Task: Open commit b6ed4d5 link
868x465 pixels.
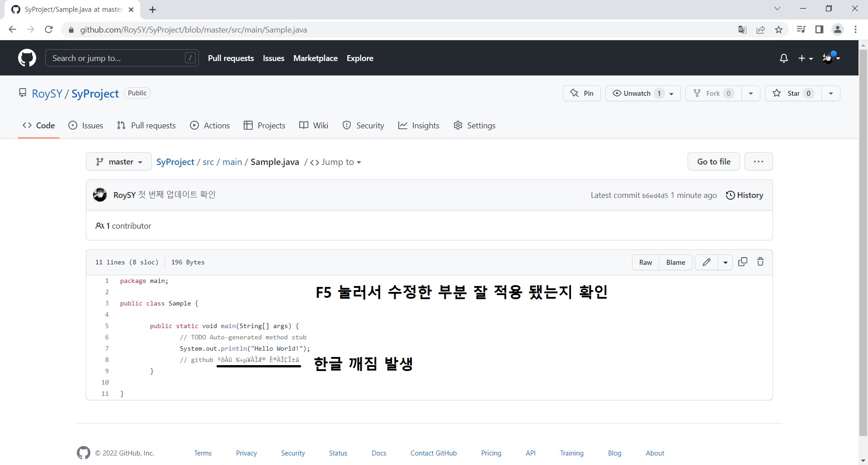Action: (x=655, y=196)
